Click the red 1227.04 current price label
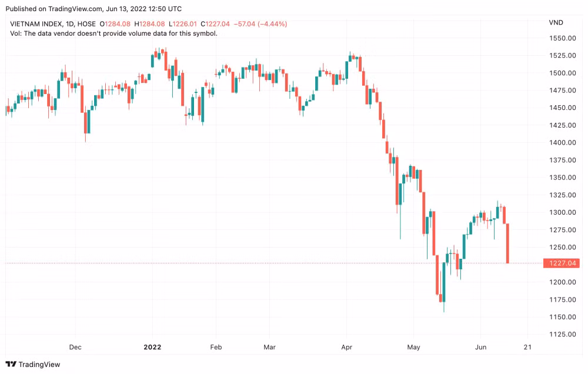The width and height of the screenshot is (588, 374). coord(562,263)
